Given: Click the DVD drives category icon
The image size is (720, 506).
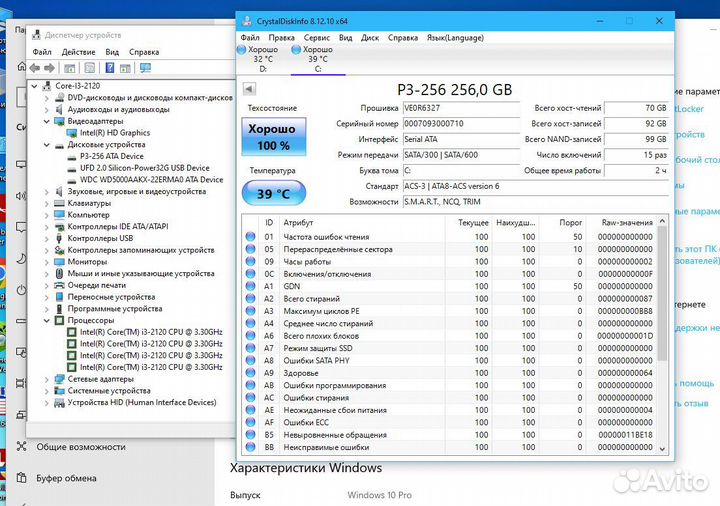Looking at the screenshot, I should 59,97.
